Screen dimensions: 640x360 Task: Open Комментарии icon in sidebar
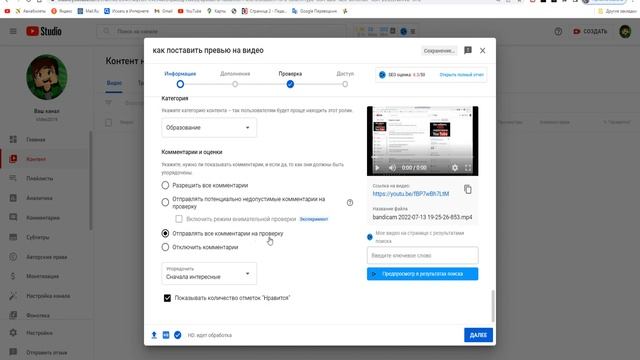13,218
